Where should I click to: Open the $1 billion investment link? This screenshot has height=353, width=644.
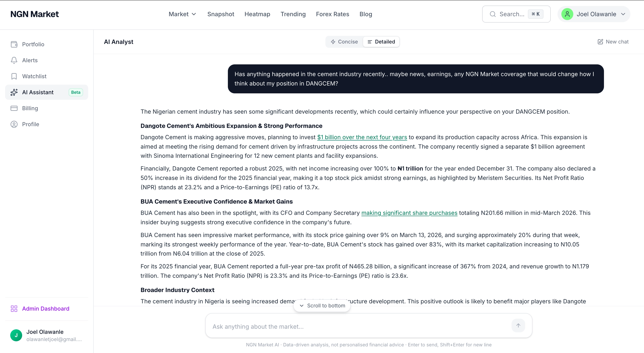tap(362, 137)
